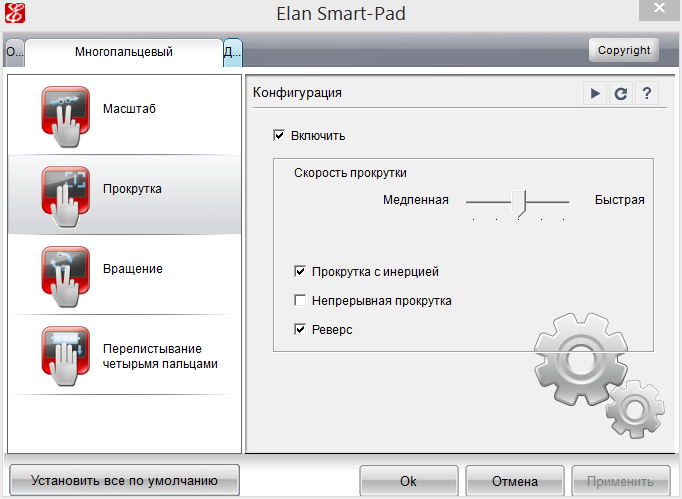
Task: Click the Применить button
Action: pyautogui.click(x=621, y=481)
